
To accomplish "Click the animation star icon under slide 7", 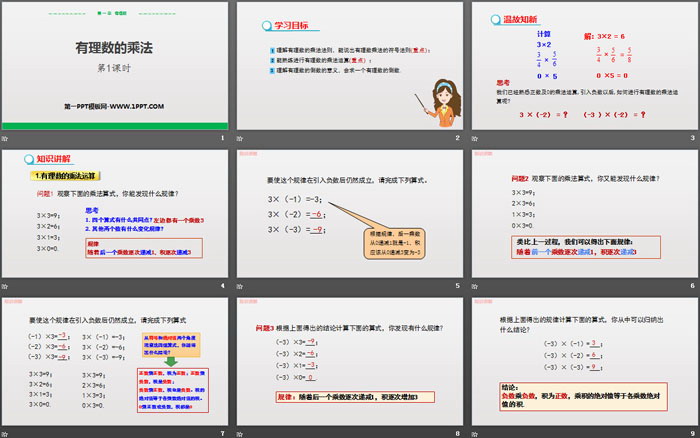I will pyautogui.click(x=6, y=434).
